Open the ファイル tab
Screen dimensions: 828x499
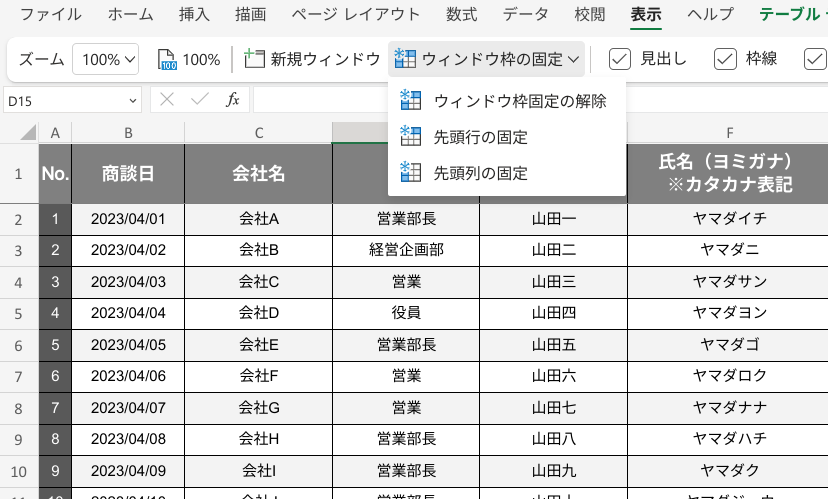point(51,14)
